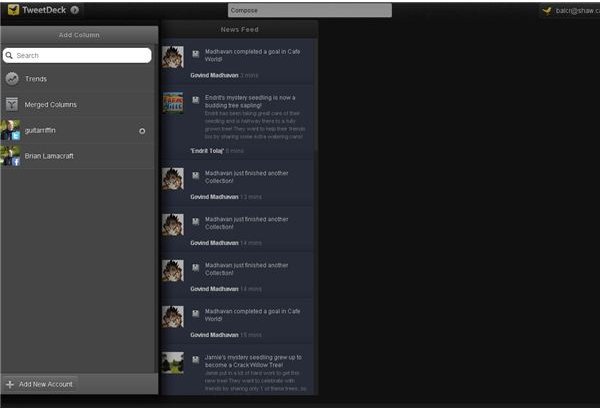The image size is (600, 409).
Task: Click the magnifier icon in the search field
Action: coord(9,55)
